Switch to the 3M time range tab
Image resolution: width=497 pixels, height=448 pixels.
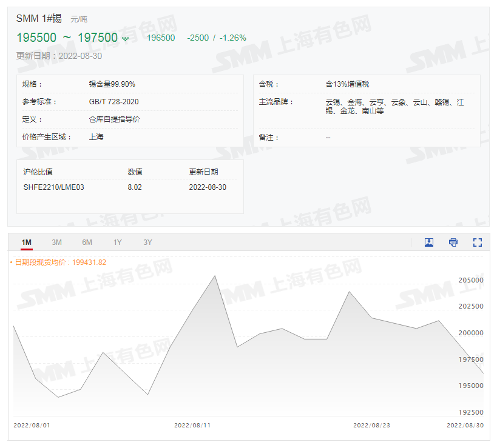pos(56,242)
